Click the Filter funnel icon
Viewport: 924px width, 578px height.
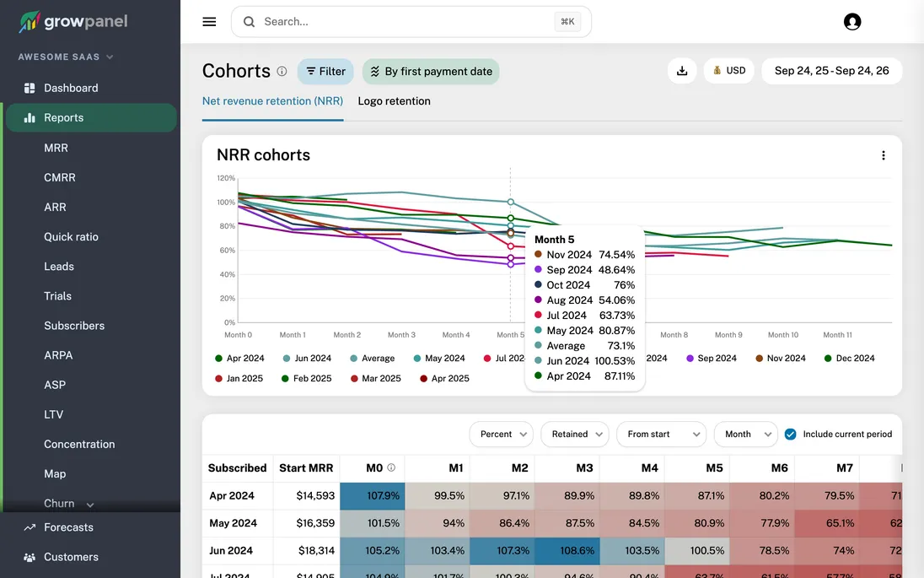click(310, 72)
